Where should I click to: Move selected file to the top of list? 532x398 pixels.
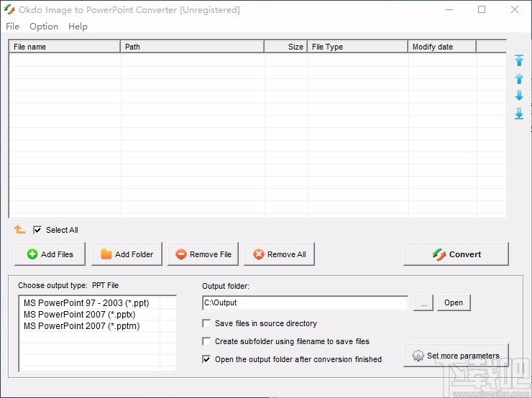pos(519,60)
